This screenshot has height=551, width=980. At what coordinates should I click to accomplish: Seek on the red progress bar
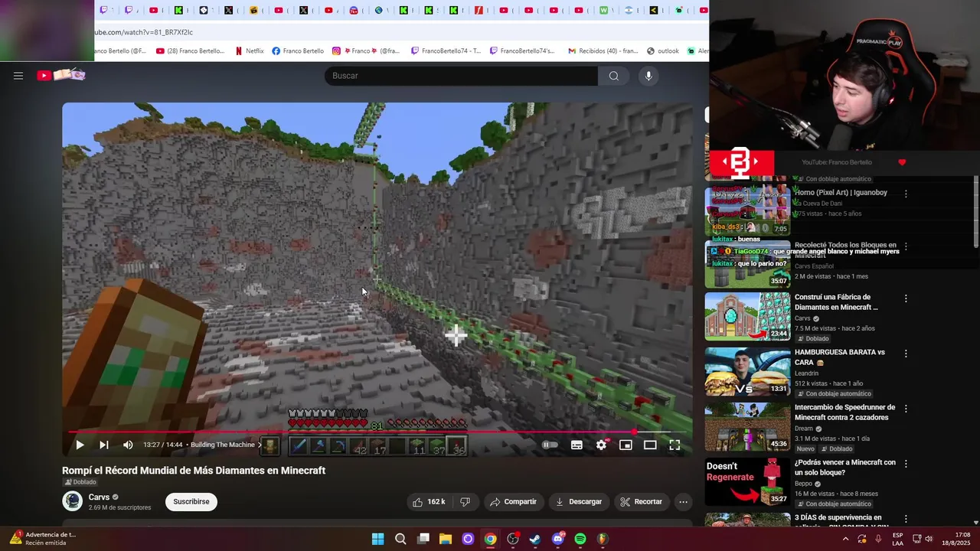377,432
